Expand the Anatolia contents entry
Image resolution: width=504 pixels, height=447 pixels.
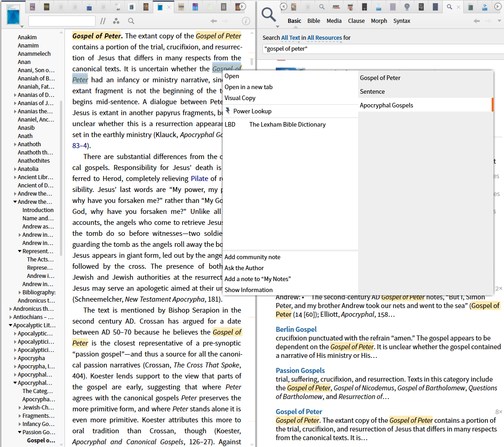15,169
